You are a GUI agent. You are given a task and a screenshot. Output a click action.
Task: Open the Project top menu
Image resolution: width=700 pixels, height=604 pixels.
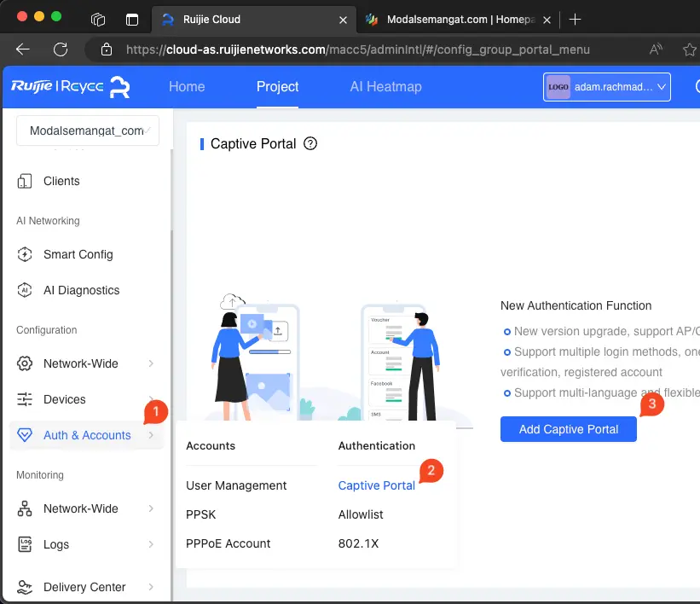click(x=277, y=87)
